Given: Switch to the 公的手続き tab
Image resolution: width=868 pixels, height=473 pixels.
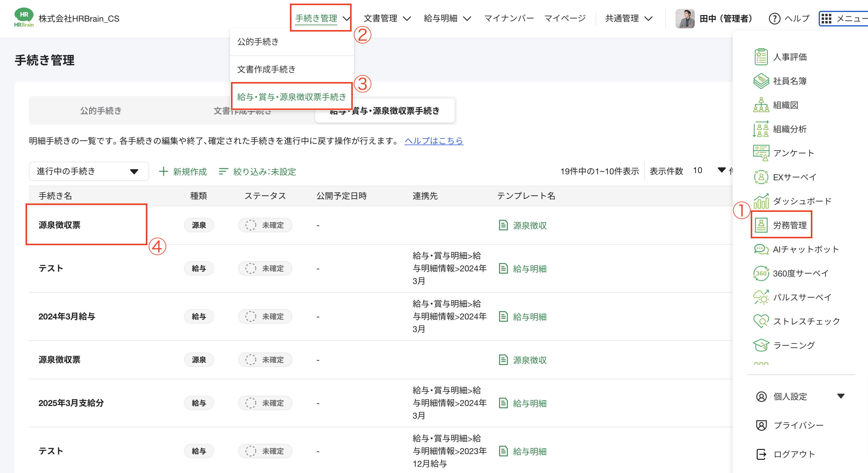Looking at the screenshot, I should [x=100, y=111].
